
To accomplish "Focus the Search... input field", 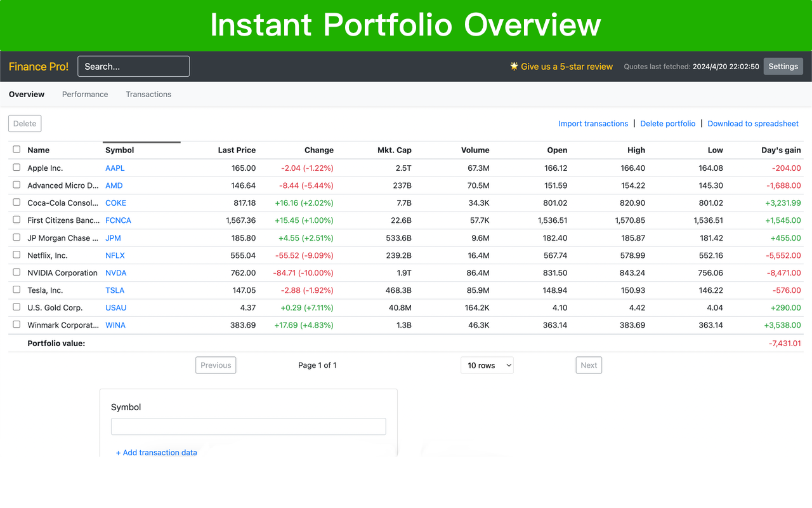I will [134, 66].
